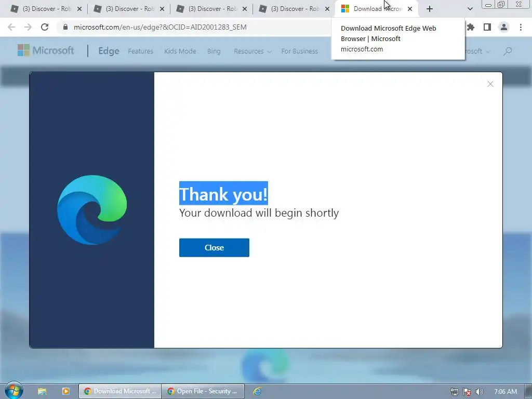Reload the page with the refresh icon

coord(45,27)
